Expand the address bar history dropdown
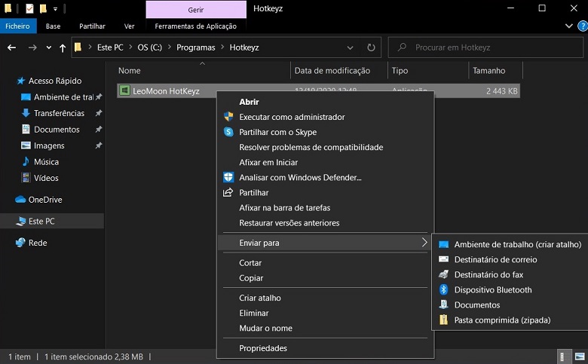Screen dimensions: 588x364 tap(350, 47)
